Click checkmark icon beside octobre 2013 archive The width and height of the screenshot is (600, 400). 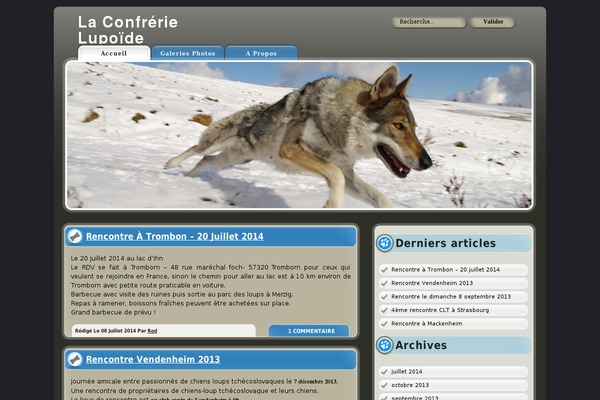(x=384, y=385)
